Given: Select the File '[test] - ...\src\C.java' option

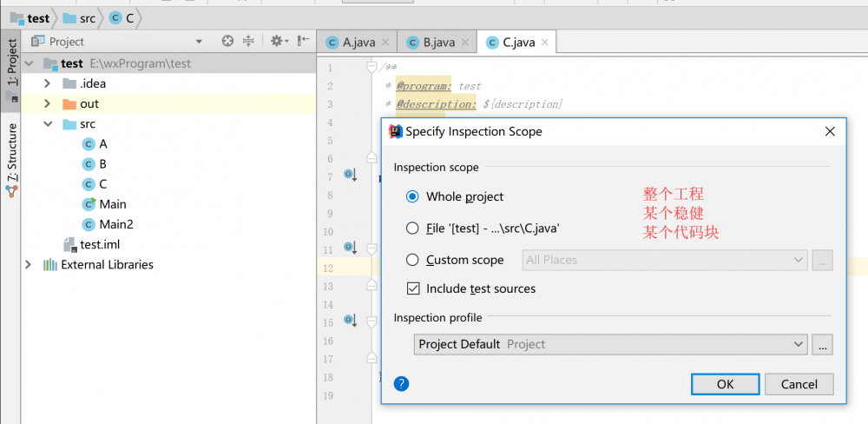Looking at the screenshot, I should click(412, 229).
